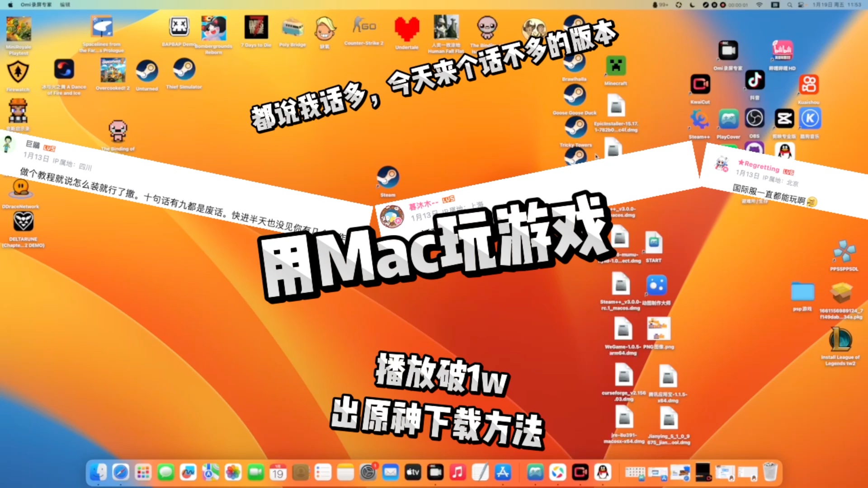
Task: Open the QQ 99+ menu bar item
Action: click(660, 5)
